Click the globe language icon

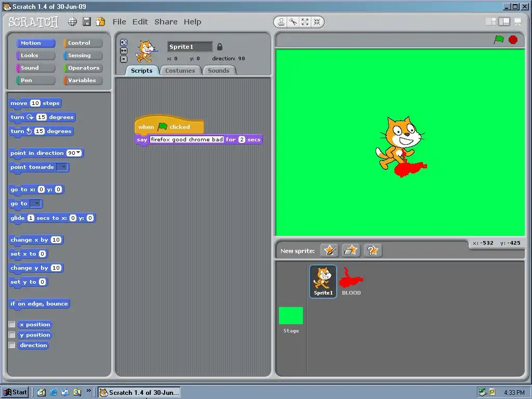[72, 22]
